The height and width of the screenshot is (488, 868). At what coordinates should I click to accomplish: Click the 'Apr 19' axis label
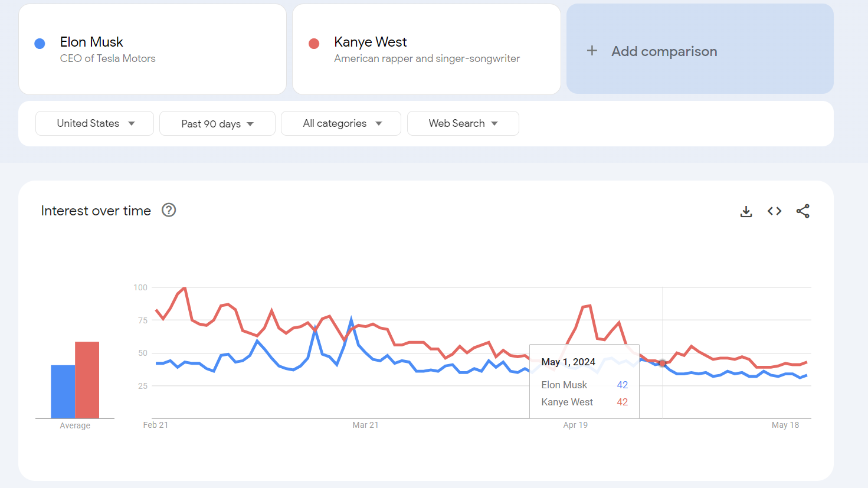(575, 425)
